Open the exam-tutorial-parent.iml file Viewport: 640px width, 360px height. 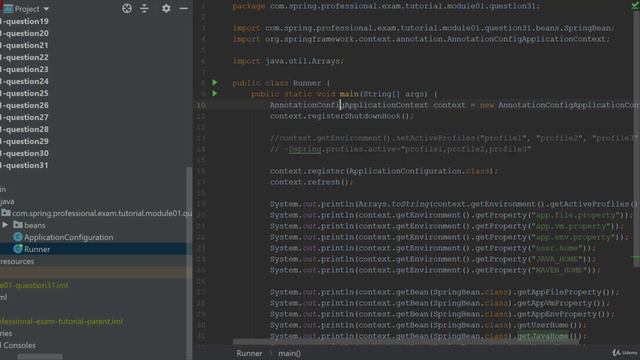tap(62, 322)
